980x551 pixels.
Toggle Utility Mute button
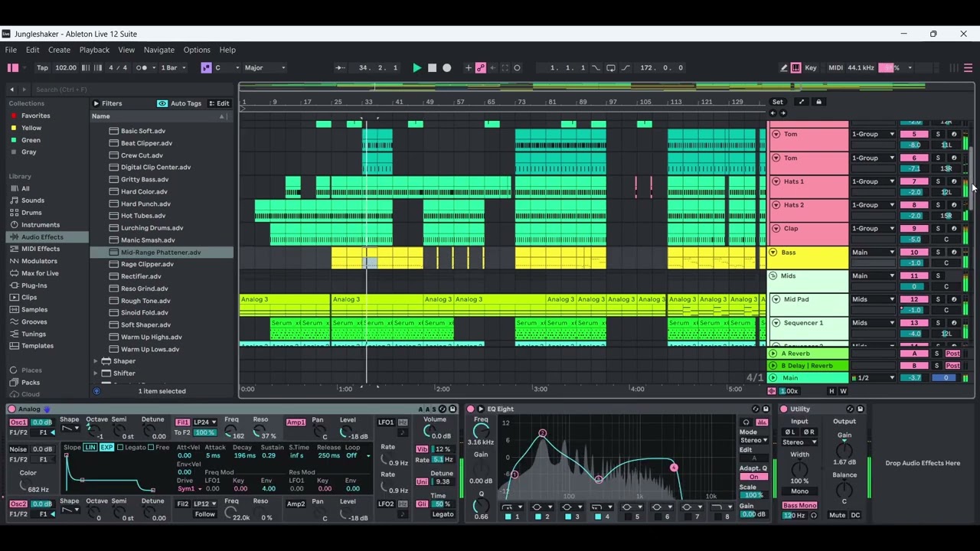tap(837, 516)
